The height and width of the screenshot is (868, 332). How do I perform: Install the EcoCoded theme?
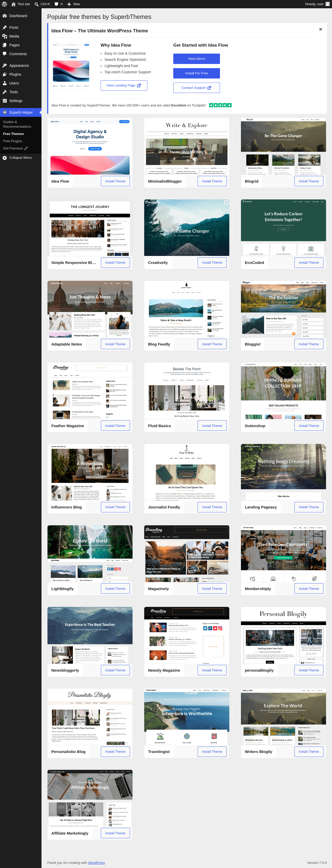pyautogui.click(x=309, y=262)
